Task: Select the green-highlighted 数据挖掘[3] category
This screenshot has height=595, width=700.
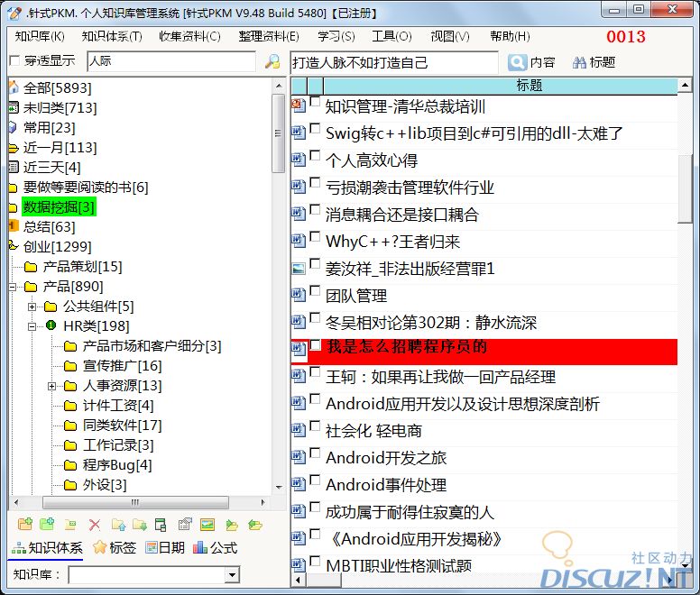Action: [x=58, y=207]
